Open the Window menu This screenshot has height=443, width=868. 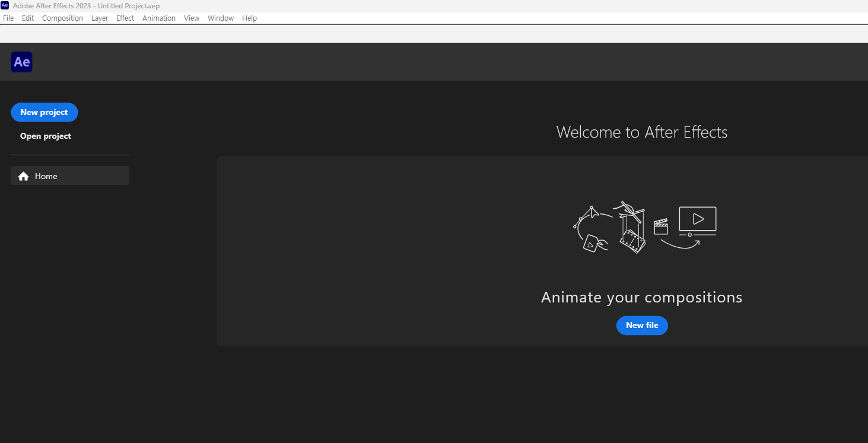(x=221, y=18)
